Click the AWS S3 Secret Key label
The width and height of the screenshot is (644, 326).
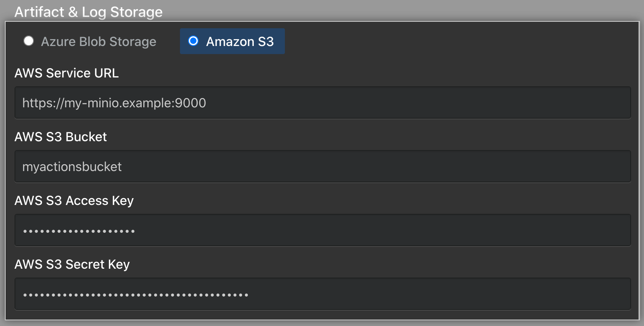72,264
